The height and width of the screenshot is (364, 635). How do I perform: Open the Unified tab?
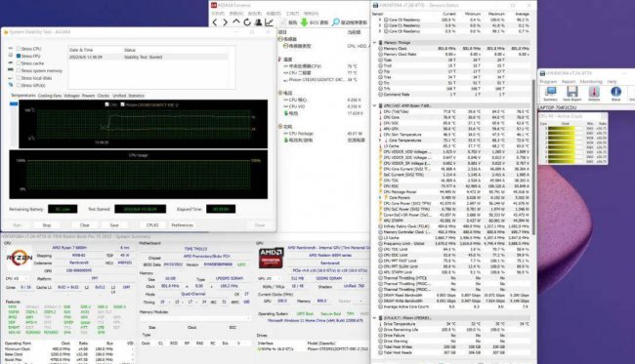[119, 96]
